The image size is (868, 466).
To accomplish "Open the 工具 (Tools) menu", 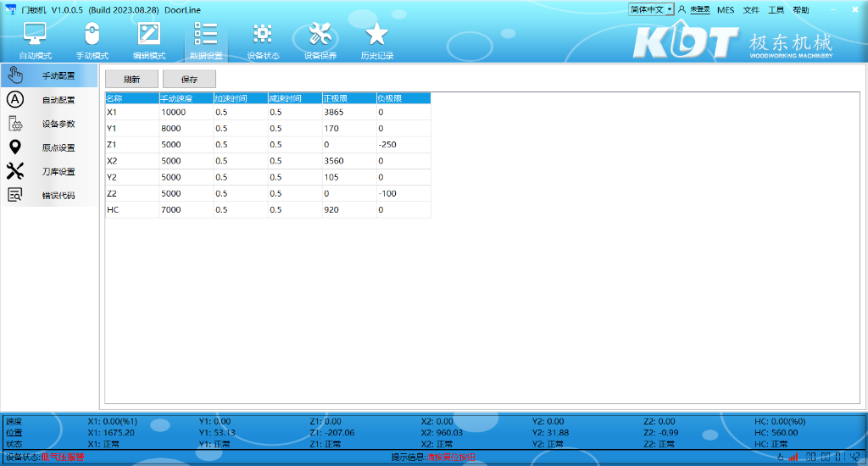I will (x=776, y=10).
